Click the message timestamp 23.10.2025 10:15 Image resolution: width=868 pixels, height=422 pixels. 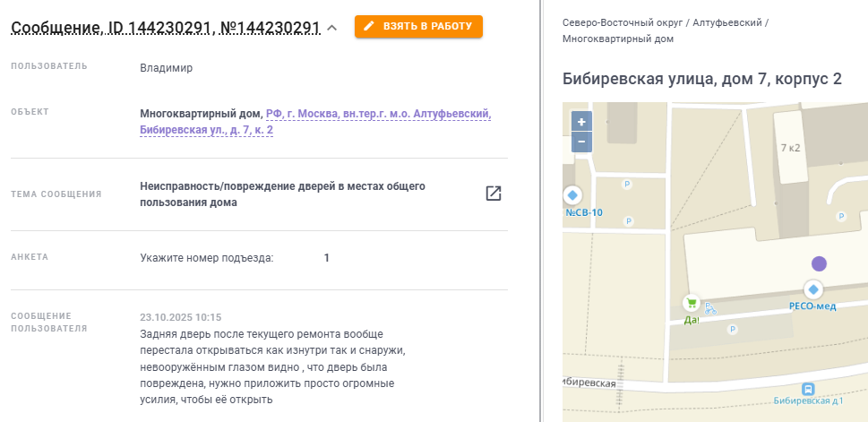(x=181, y=317)
